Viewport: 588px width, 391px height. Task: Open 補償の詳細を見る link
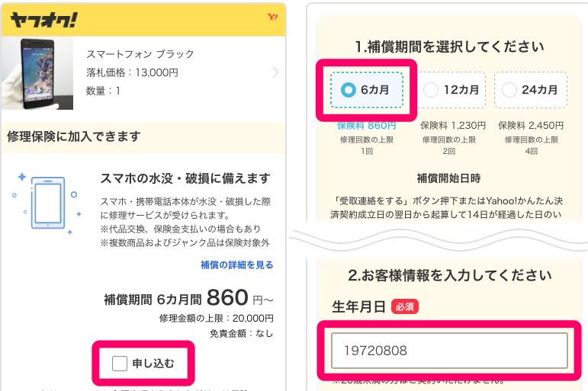(x=236, y=265)
